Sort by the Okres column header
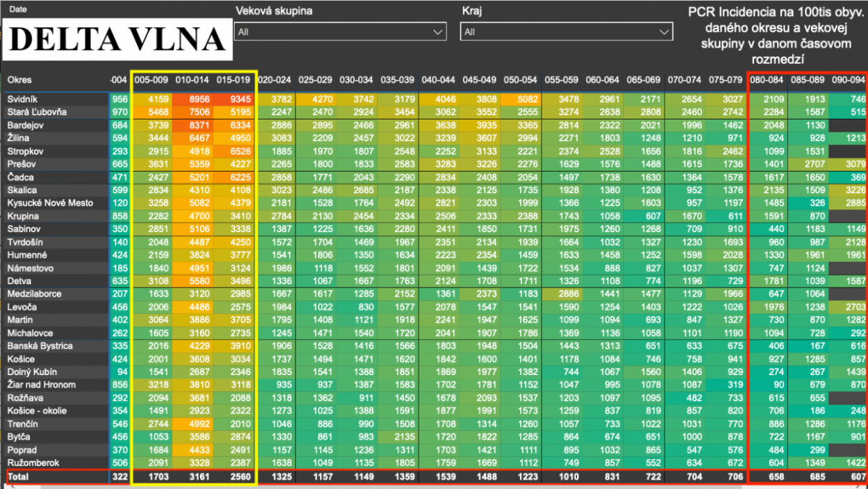This screenshot has height=489, width=868. [x=19, y=80]
